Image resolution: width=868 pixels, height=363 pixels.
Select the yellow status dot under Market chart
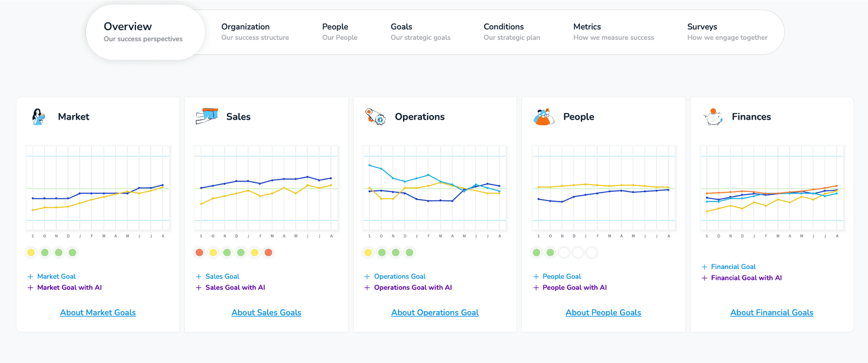[x=31, y=252]
